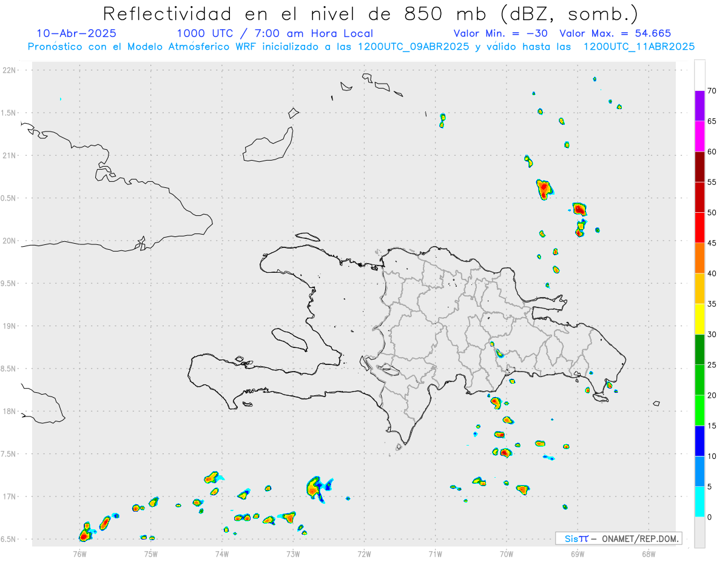This screenshot has width=728, height=562.
Task: Click the '76W' longitude axis label
Action: point(79,553)
